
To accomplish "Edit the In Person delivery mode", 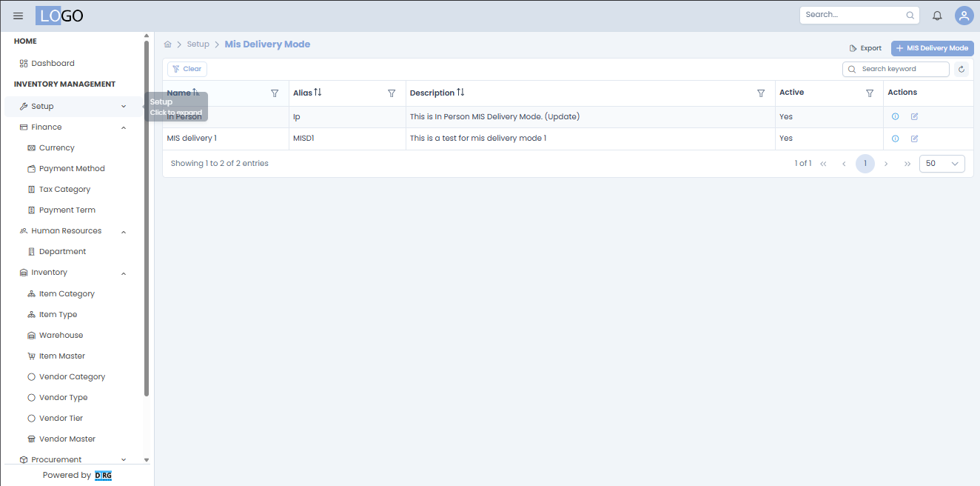I will 913,116.
